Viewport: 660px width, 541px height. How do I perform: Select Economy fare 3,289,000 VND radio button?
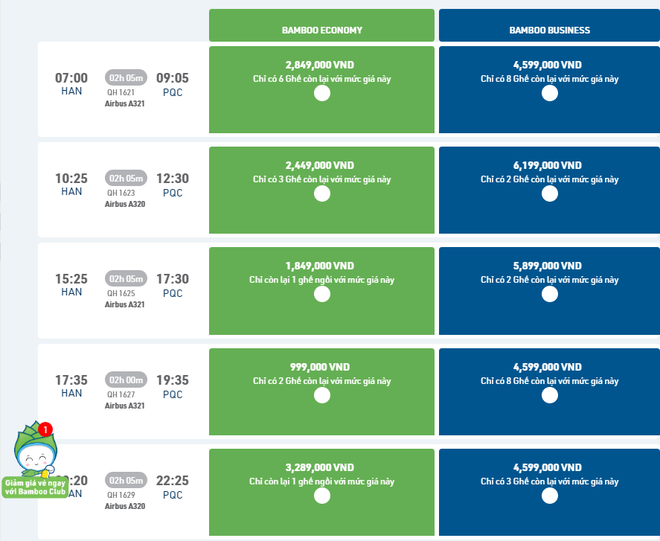tap(322, 497)
